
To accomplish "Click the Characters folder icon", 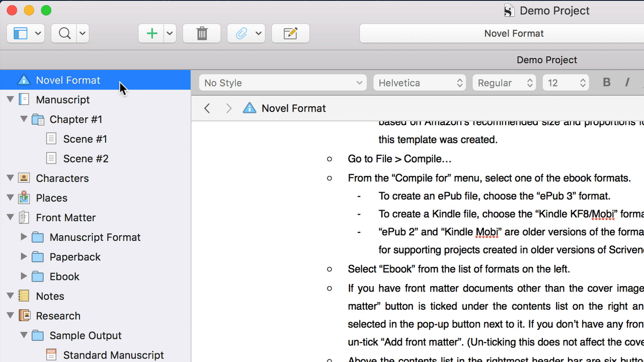I will point(24,178).
